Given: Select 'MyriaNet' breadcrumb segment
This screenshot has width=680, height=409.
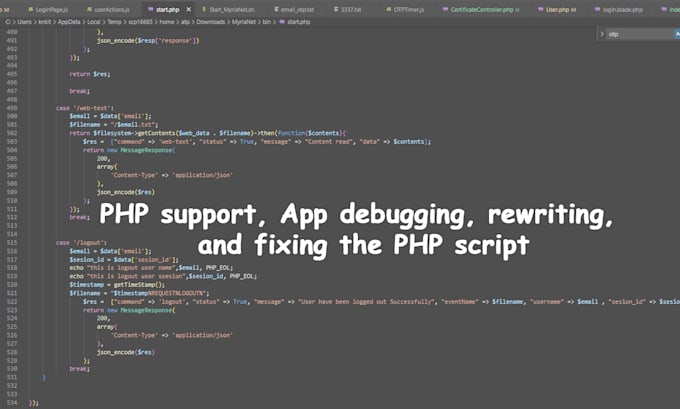Looking at the screenshot, I should click(x=244, y=22).
